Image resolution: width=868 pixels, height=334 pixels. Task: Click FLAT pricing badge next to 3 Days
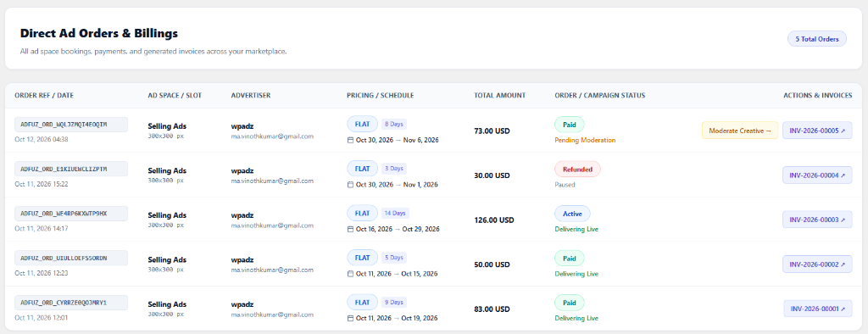362,169
